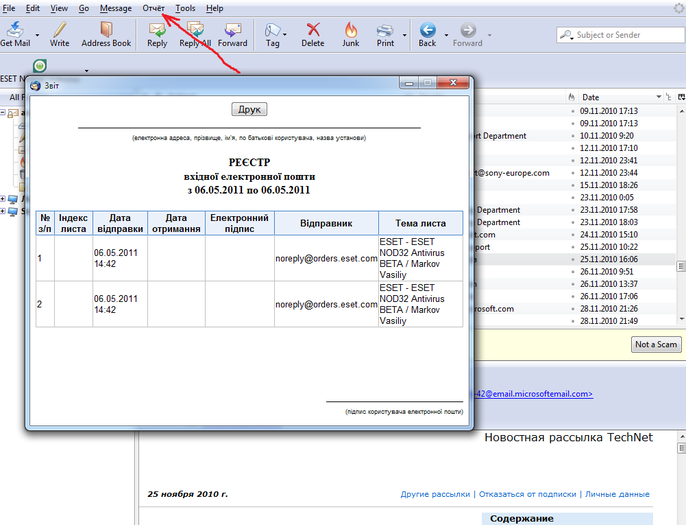Click the Відправник column header in report
Image resolution: width=686 pixels, height=525 pixels.
pos(326,223)
